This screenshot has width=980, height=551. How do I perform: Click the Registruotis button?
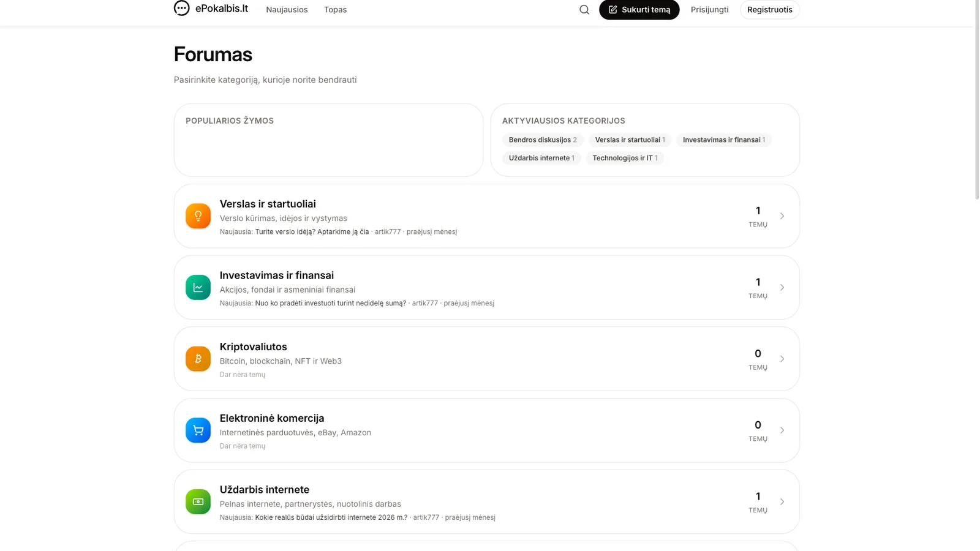click(x=769, y=10)
